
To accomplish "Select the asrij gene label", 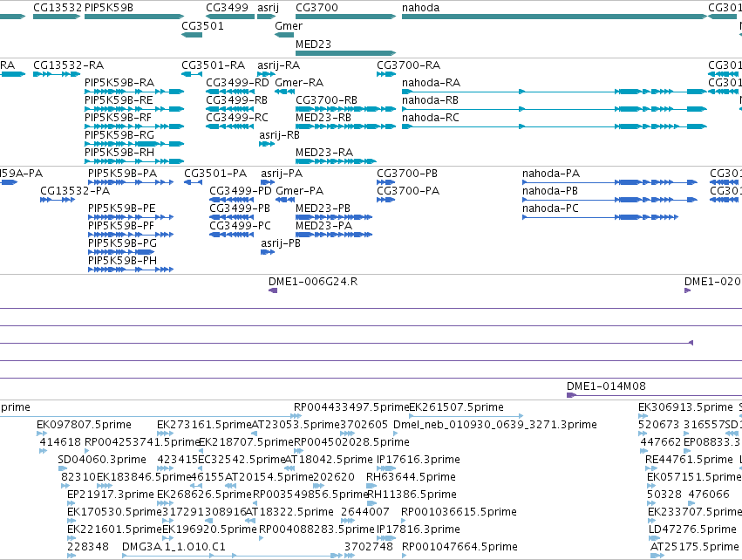I will point(268,8).
